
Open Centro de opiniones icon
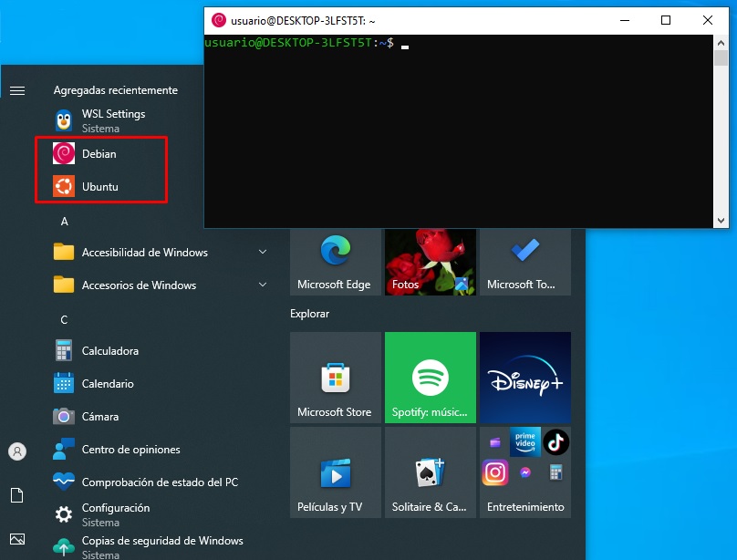click(x=64, y=449)
